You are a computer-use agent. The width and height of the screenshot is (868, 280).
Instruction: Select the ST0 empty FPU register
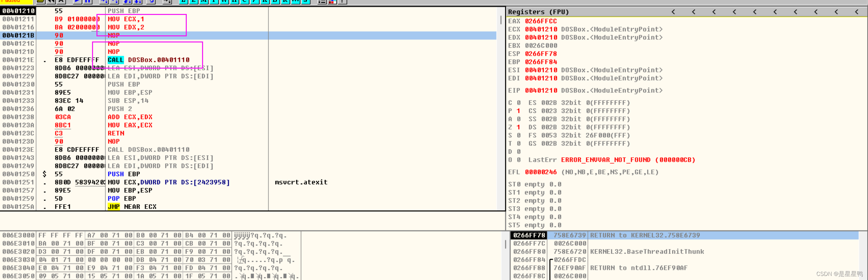(535, 184)
